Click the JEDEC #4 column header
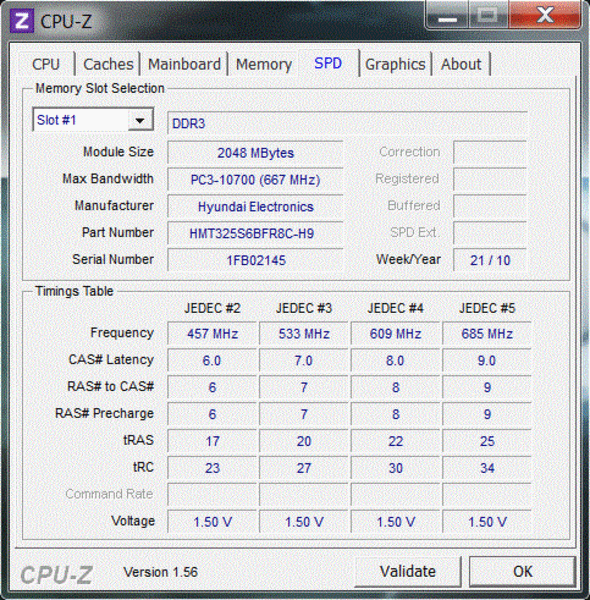This screenshot has height=600, width=590. [x=395, y=308]
